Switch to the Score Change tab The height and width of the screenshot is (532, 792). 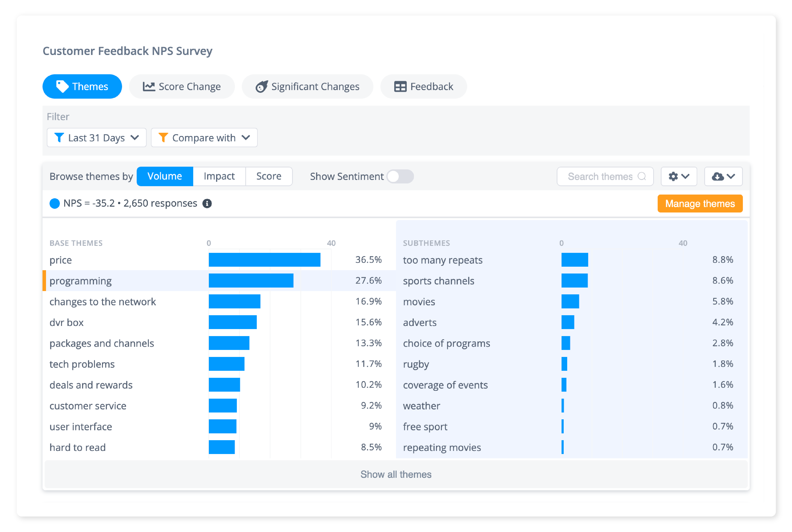(182, 87)
